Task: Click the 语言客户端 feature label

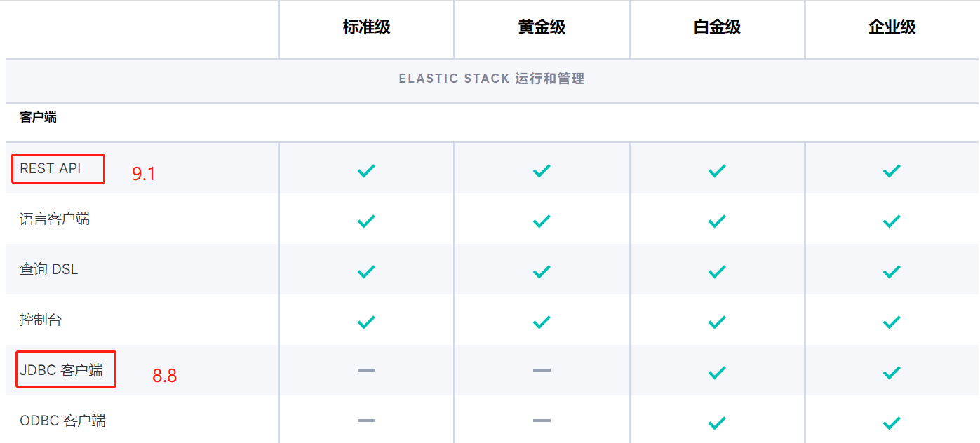Action: (x=55, y=219)
